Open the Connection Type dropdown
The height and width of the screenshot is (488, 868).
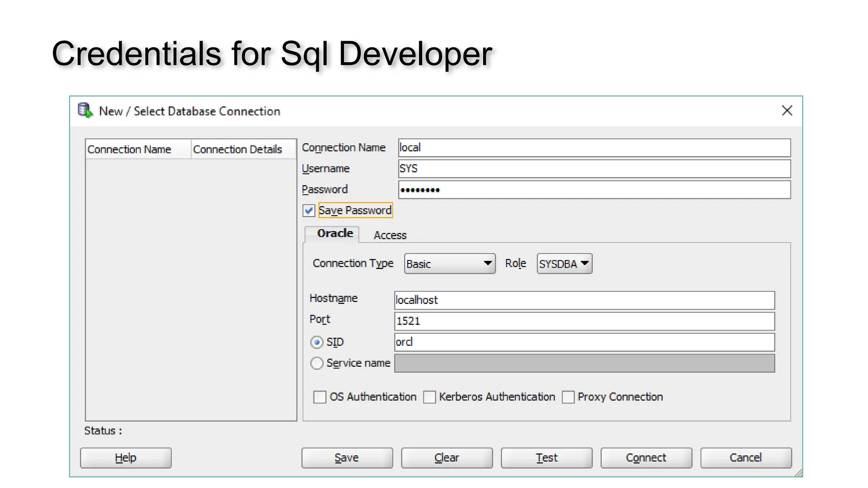[x=450, y=263]
